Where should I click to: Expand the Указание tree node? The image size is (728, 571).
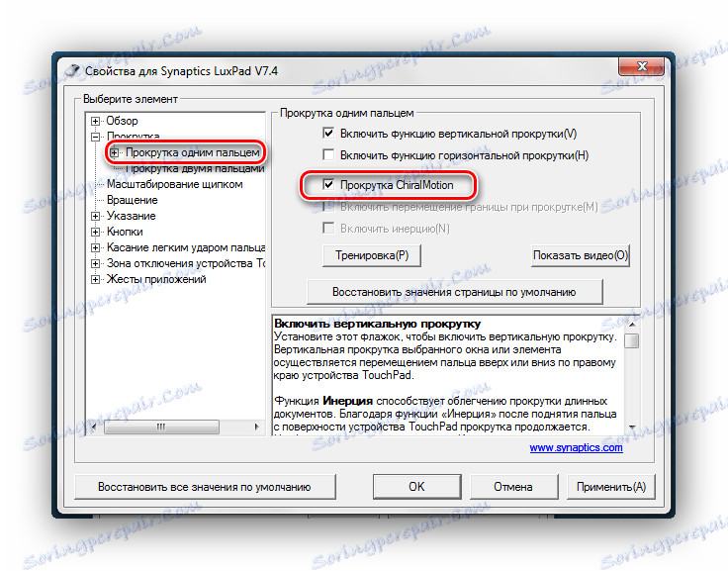click(x=95, y=216)
